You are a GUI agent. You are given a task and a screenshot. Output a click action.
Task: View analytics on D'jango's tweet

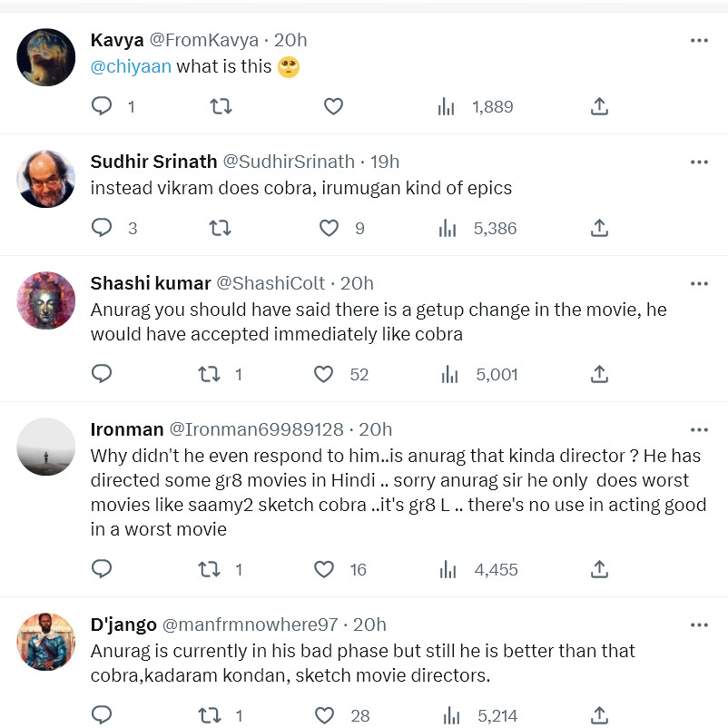[448, 715]
